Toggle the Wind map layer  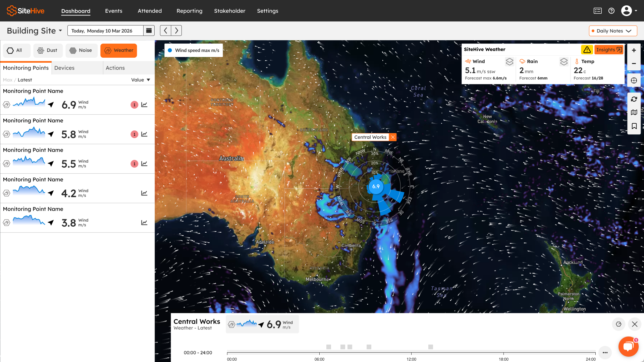(509, 62)
